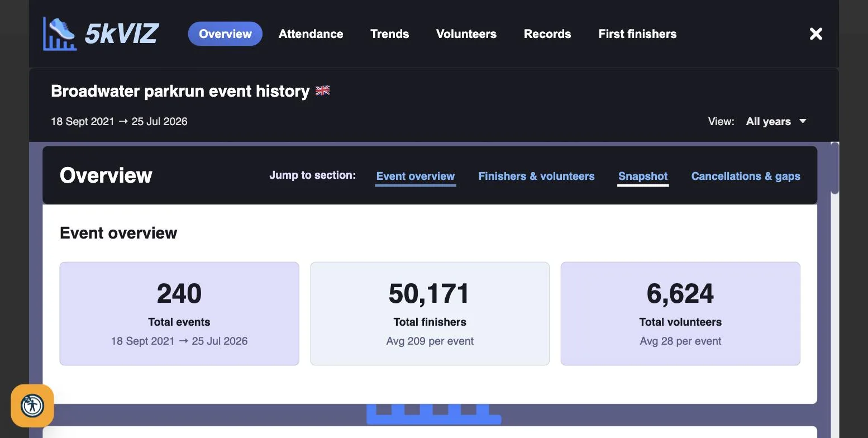
Task: Click the 'Jump to section:' label
Action: (x=312, y=175)
